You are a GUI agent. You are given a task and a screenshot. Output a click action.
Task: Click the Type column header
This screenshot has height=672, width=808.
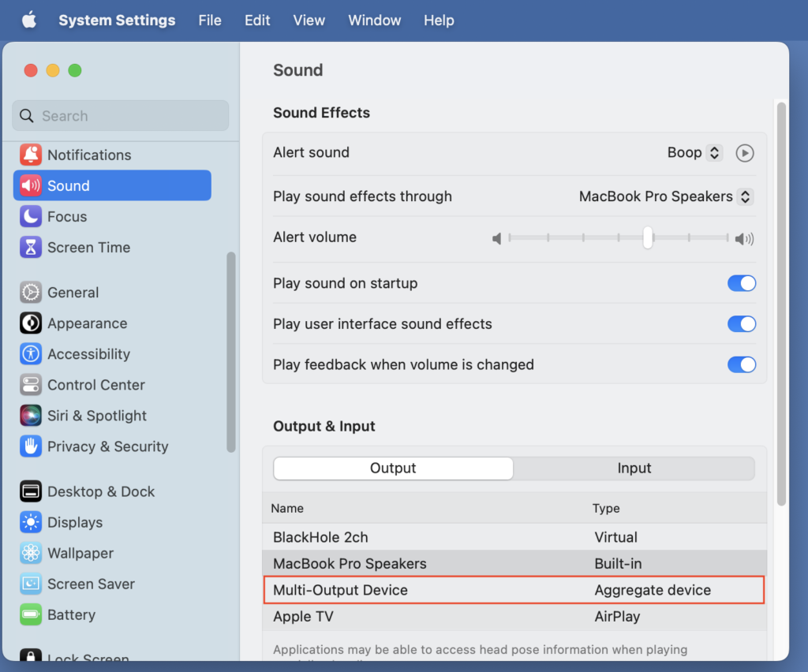606,508
